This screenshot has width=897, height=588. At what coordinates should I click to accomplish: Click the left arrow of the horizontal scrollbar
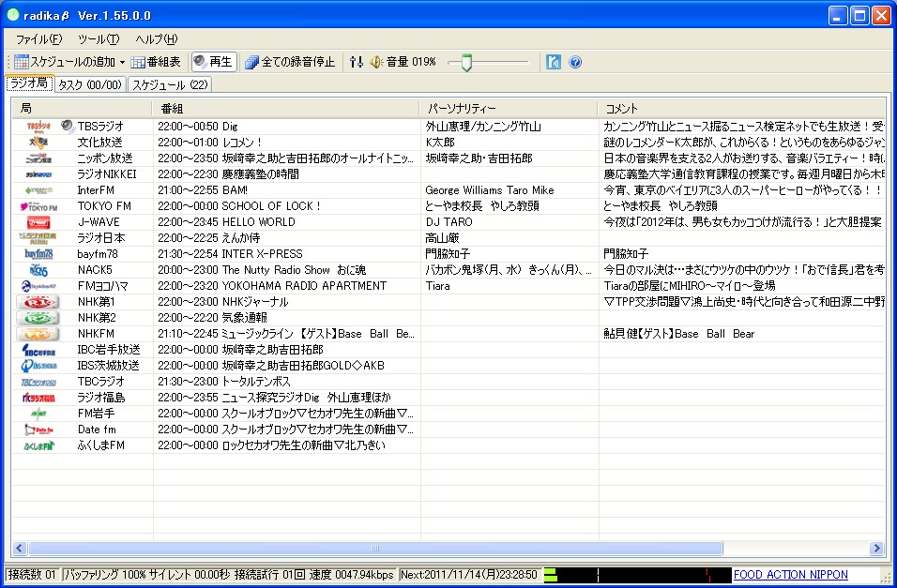click(20, 549)
